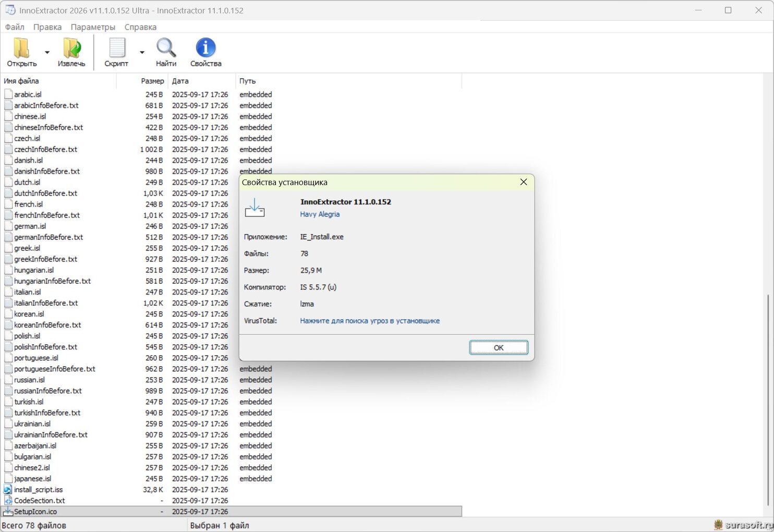Open the Параметры menu
This screenshot has height=532, width=774.
click(93, 27)
